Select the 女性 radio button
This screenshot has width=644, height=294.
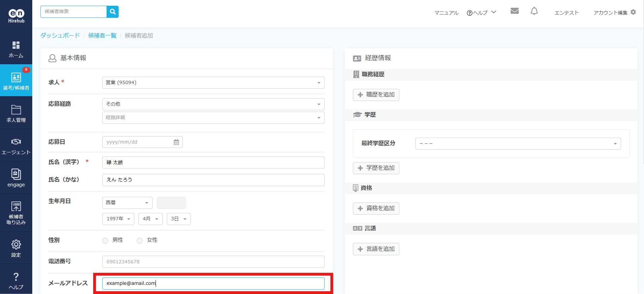coord(140,241)
